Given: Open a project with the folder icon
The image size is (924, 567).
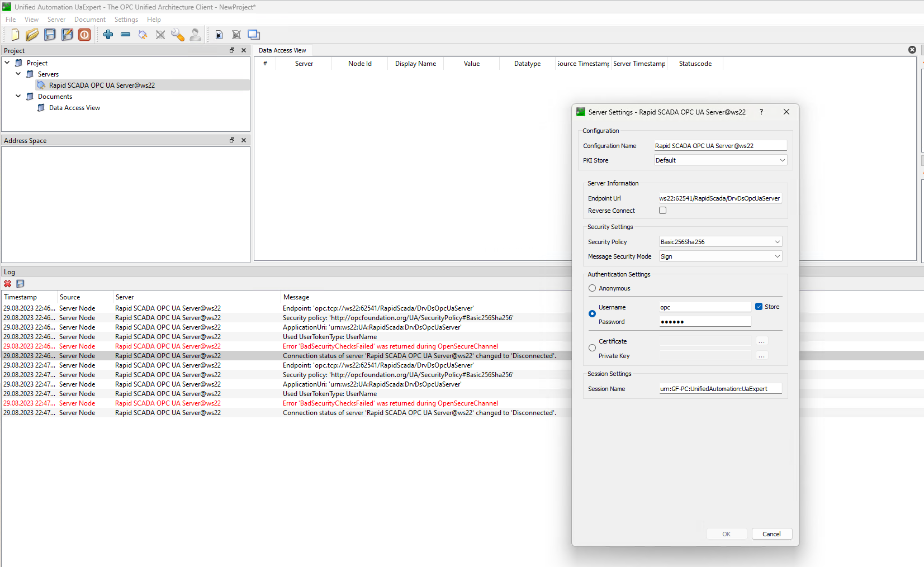Looking at the screenshot, I should coord(32,35).
